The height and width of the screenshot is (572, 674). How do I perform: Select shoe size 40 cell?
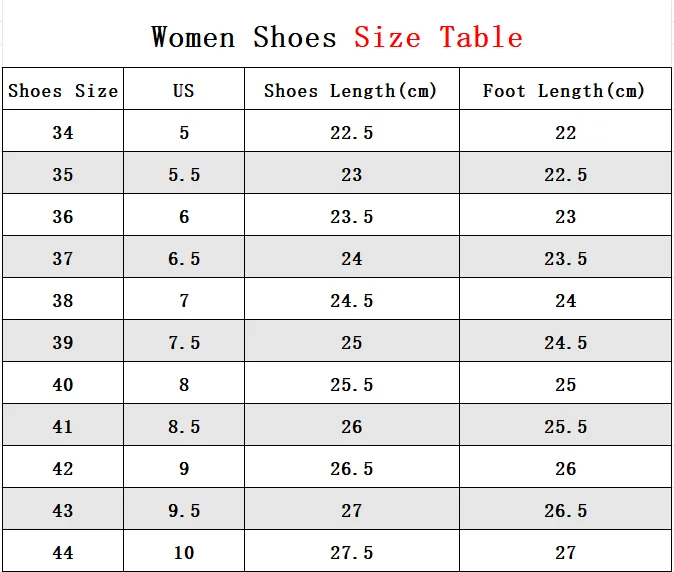click(x=63, y=385)
